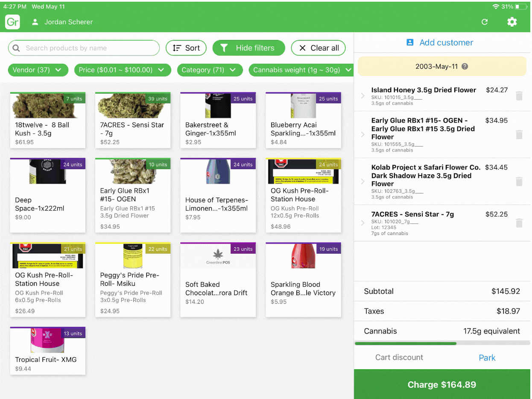532x399 pixels.
Task: Click the green cannabis equivalent progress bar
Action: coord(442,343)
